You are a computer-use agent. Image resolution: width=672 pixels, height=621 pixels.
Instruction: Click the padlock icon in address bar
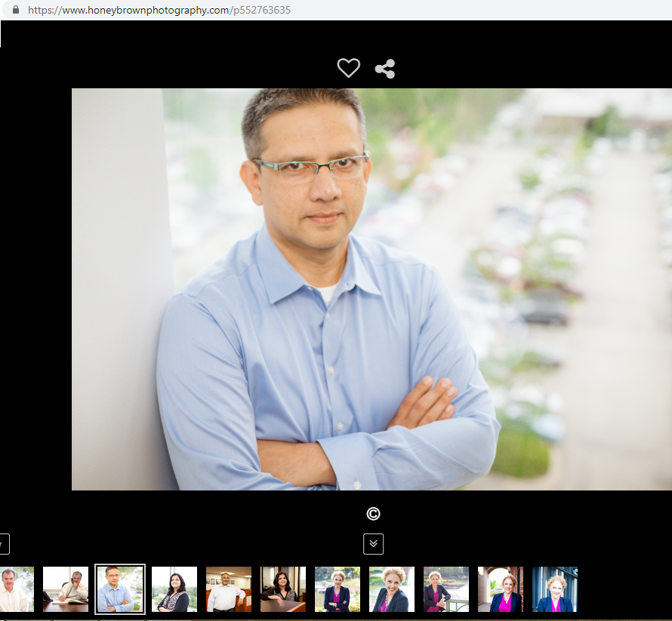pos(16,9)
